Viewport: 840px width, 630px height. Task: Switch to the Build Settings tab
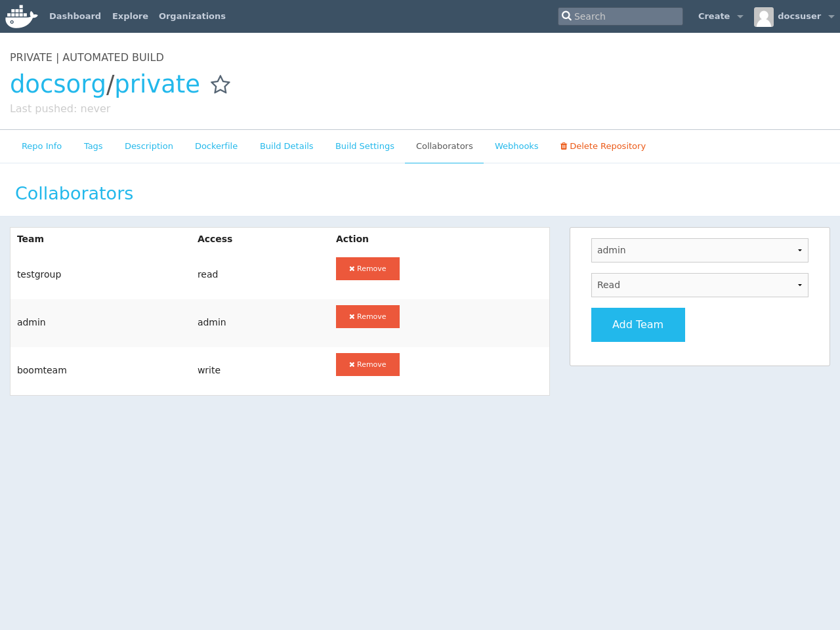click(x=365, y=146)
